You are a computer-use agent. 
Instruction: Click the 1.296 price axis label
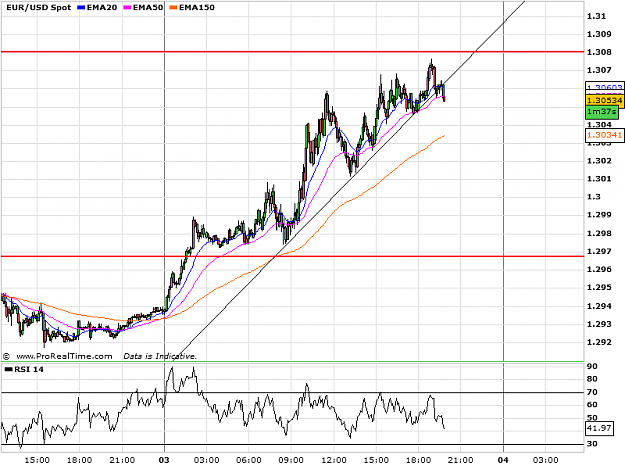click(599, 269)
